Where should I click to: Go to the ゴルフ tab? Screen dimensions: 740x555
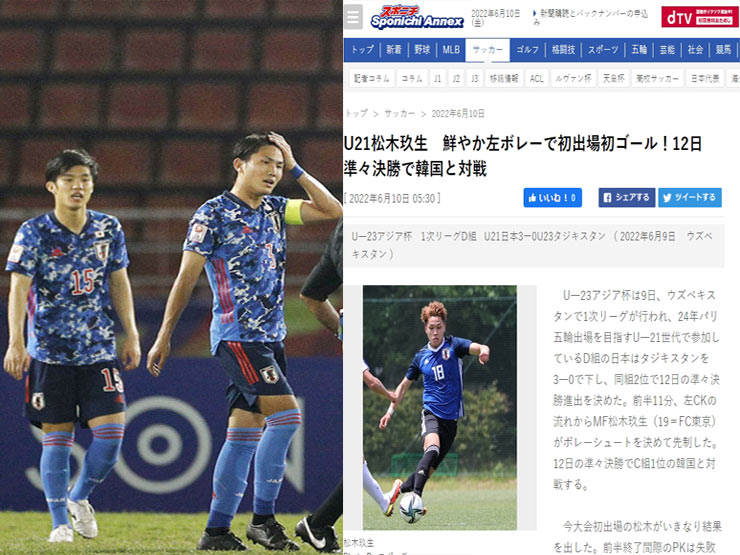click(x=527, y=50)
